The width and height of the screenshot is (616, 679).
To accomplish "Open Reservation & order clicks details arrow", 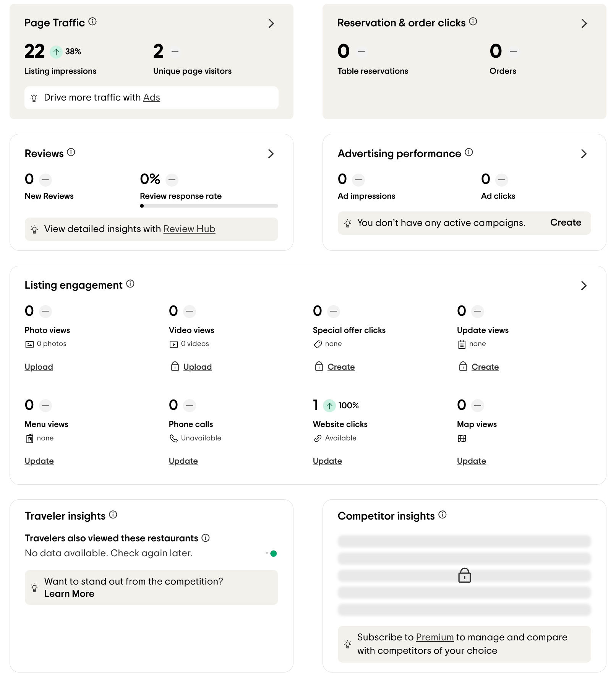I will [x=584, y=23].
